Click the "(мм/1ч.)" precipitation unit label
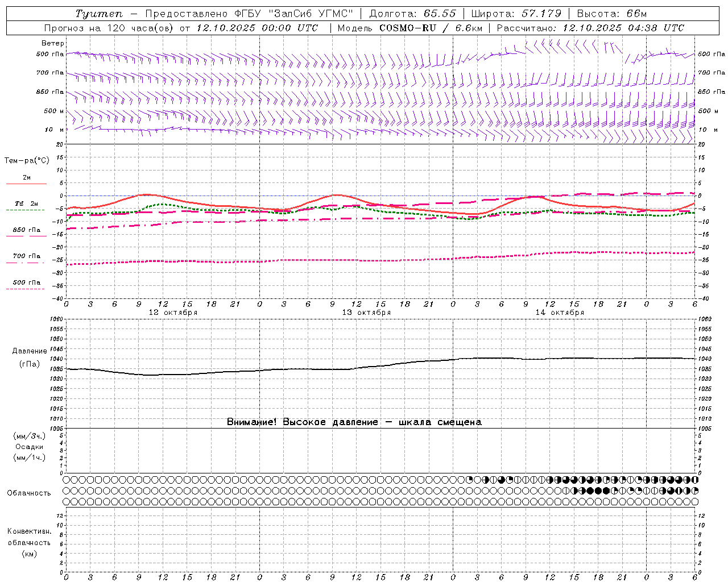728x582 pixels. pos(30,458)
